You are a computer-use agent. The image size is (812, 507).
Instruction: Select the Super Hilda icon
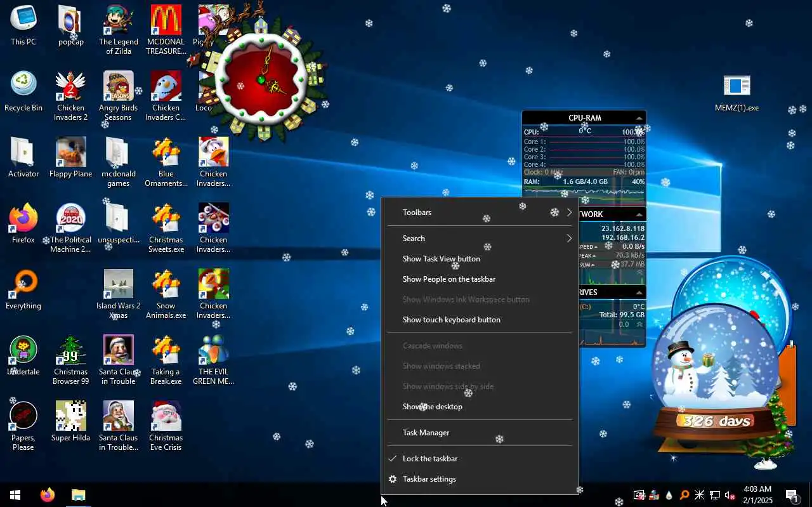[x=70, y=422]
